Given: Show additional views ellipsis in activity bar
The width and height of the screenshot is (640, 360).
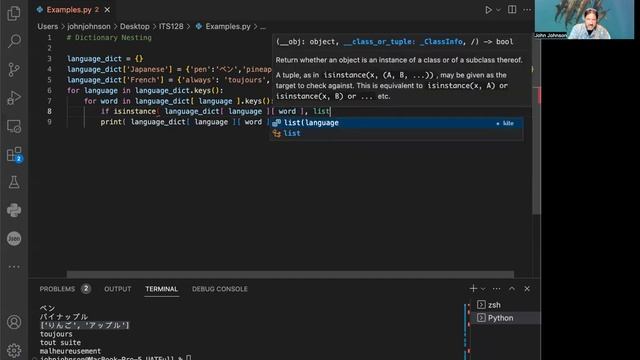Looking at the screenshot, I should click(x=14, y=267).
